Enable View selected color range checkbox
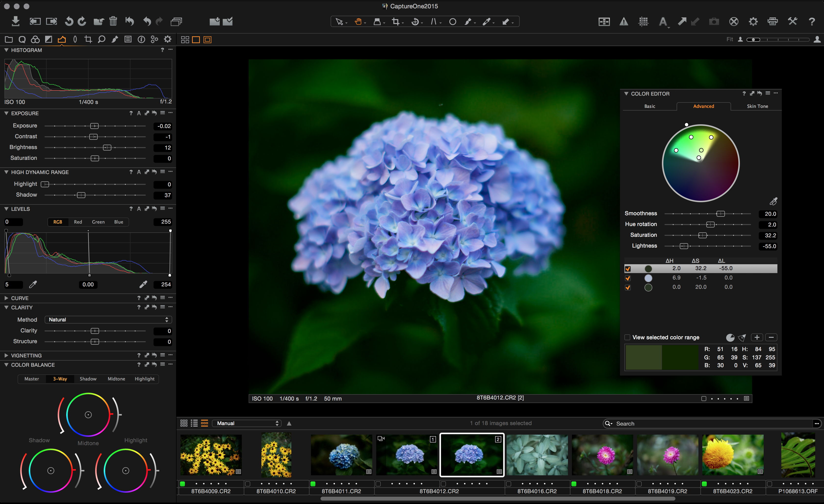This screenshot has width=824, height=504. [x=627, y=337]
